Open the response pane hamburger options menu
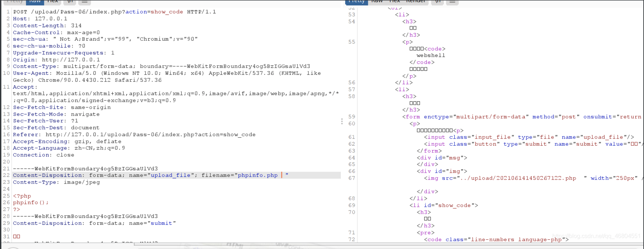 (452, 2)
